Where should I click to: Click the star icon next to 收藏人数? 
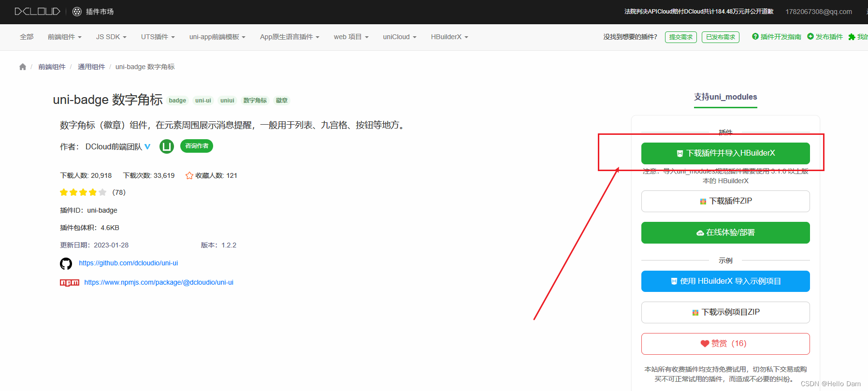tap(189, 175)
